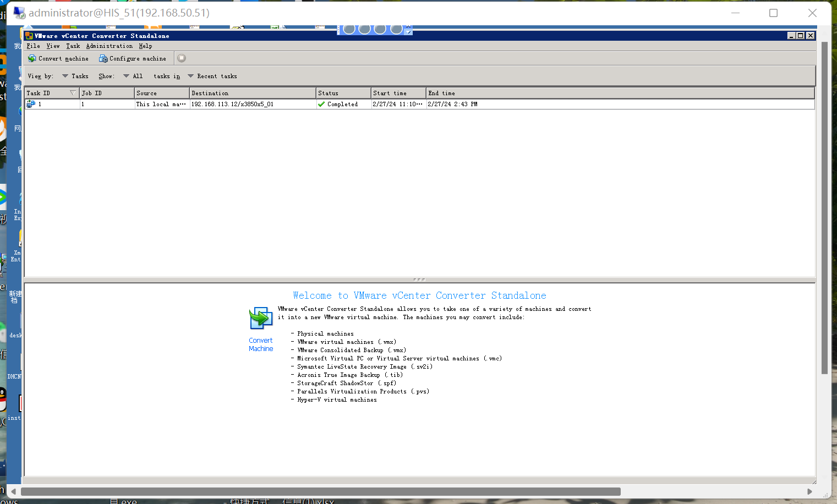The height and width of the screenshot is (504, 837).
Task: Click the VMware Converter title bar icon
Action: (29, 36)
